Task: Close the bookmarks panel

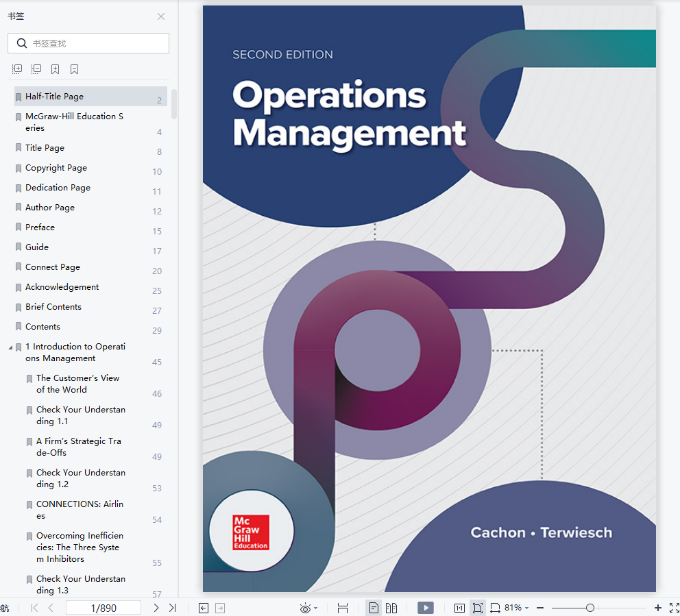Action: click(x=161, y=16)
